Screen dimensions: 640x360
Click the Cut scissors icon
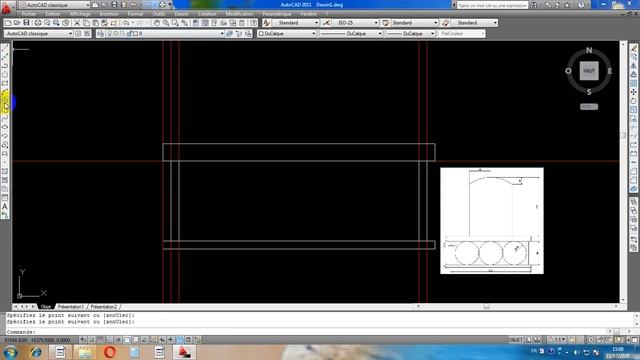pyautogui.click(x=77, y=23)
